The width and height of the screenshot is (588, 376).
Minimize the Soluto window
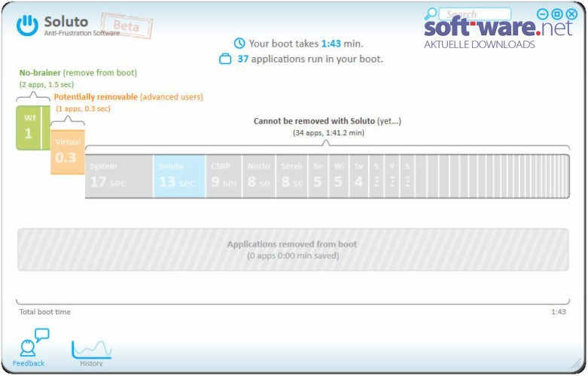point(543,14)
